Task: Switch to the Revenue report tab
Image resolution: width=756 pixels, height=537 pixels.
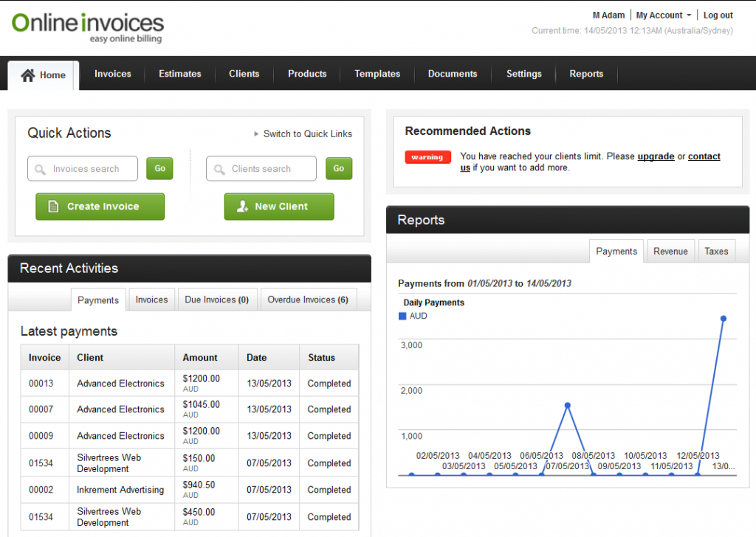Action: pyautogui.click(x=670, y=251)
